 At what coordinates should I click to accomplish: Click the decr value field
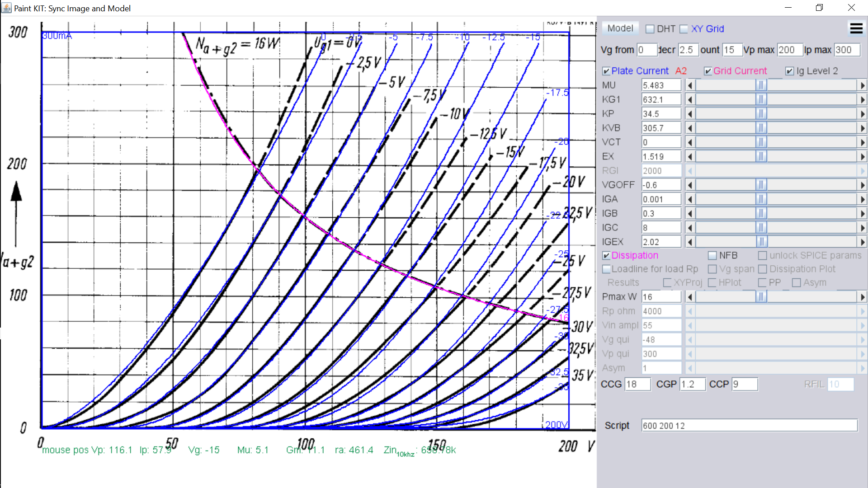[689, 50]
